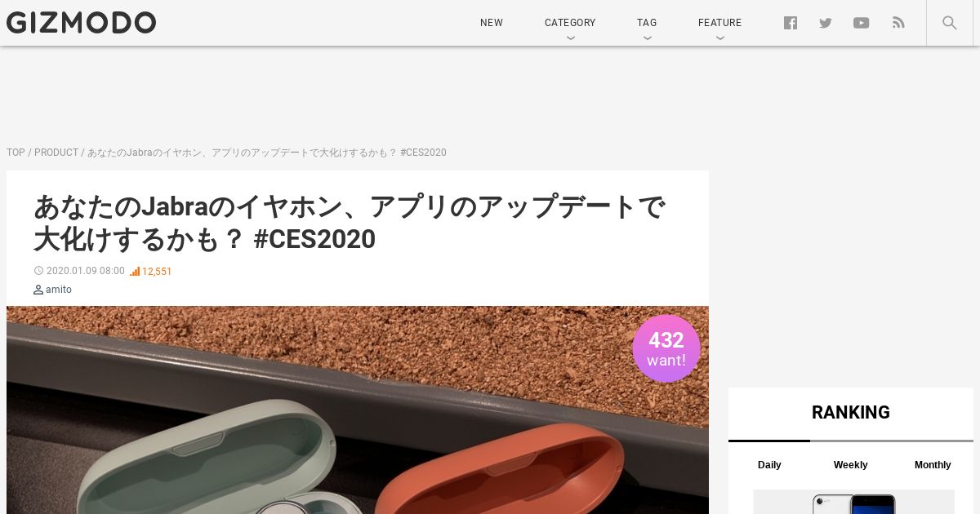Click the GIZMODO logo
The height and width of the screenshot is (514, 980).
pyautogui.click(x=81, y=22)
